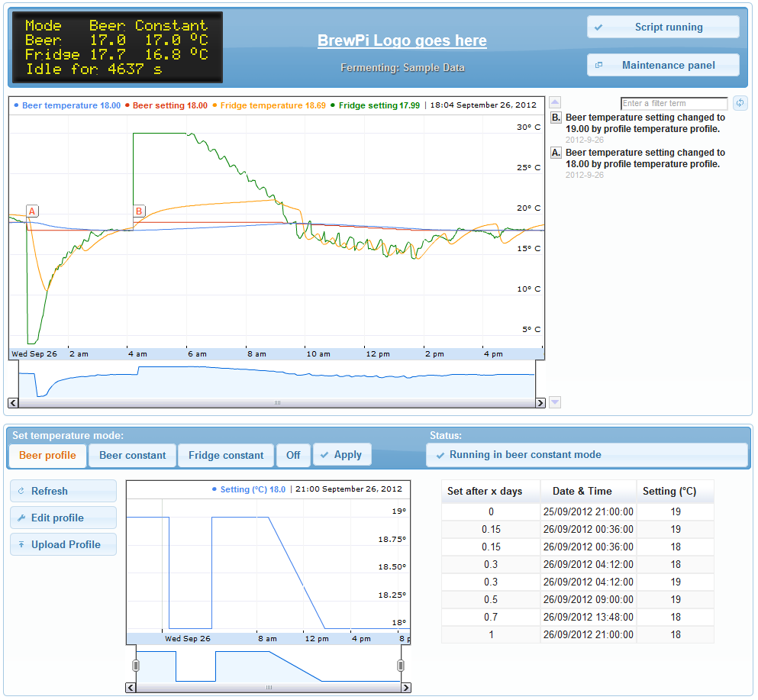This screenshot has width=758, height=700.
Task: Select the Fridge constant temperature mode
Action: point(226,454)
